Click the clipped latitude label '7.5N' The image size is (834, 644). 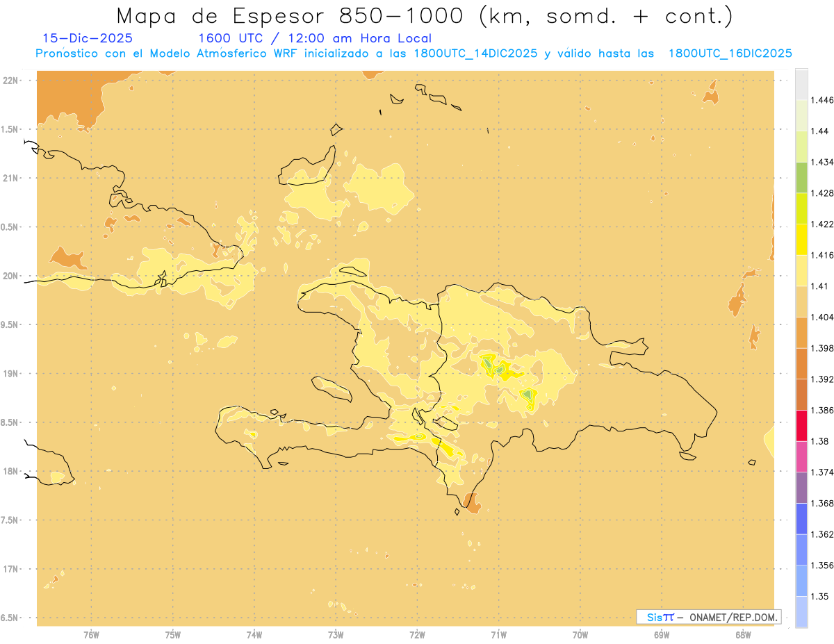(x=10, y=520)
